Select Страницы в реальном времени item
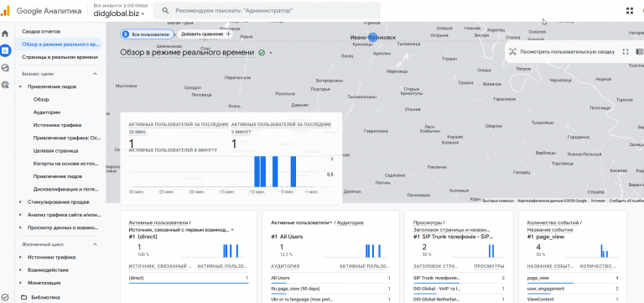This screenshot has height=303, width=644. click(x=60, y=57)
